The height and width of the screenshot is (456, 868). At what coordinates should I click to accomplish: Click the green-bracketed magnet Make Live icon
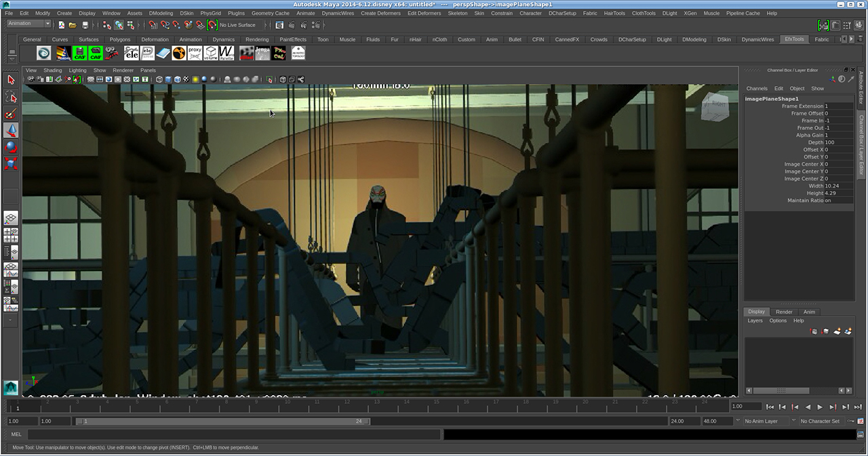212,25
